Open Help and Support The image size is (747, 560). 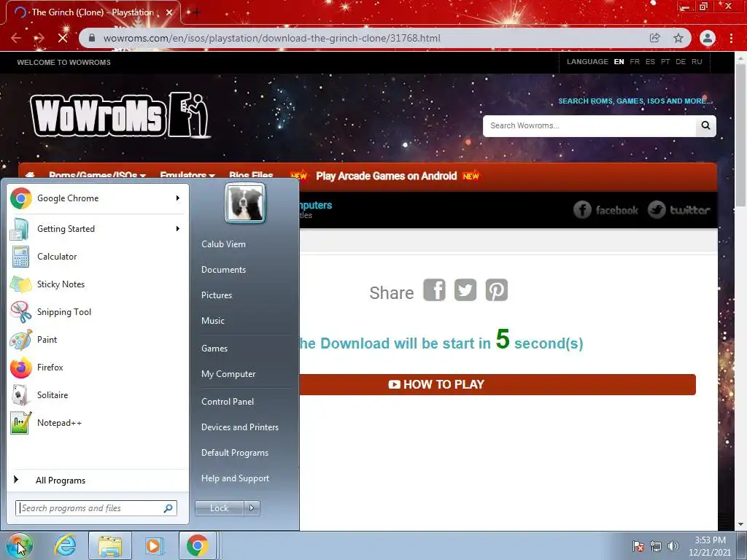tap(235, 478)
